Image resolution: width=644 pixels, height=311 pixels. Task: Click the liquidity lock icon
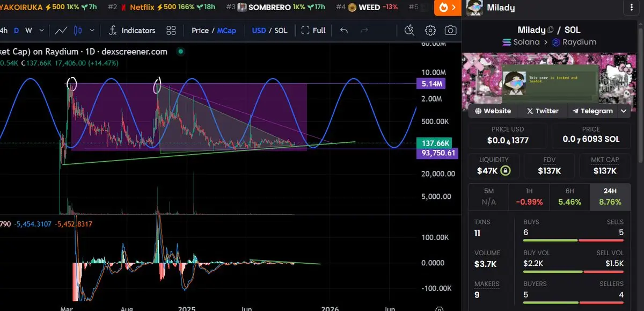[x=505, y=171]
